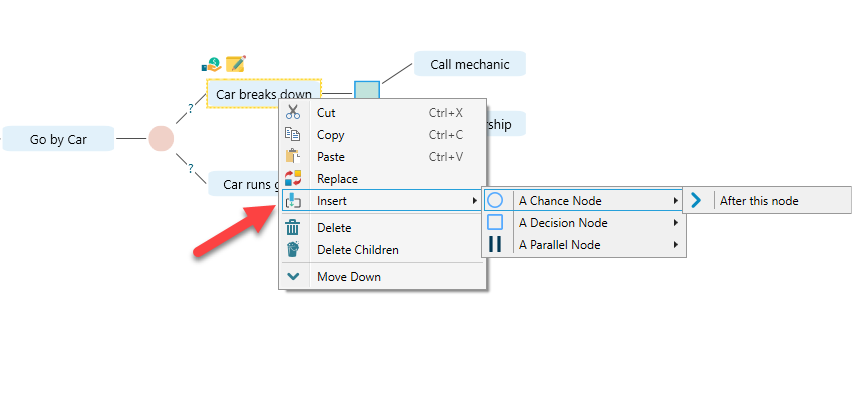This screenshot has height=399, width=861.
Task: Click probability question mark near Car breaks down
Action: [191, 109]
